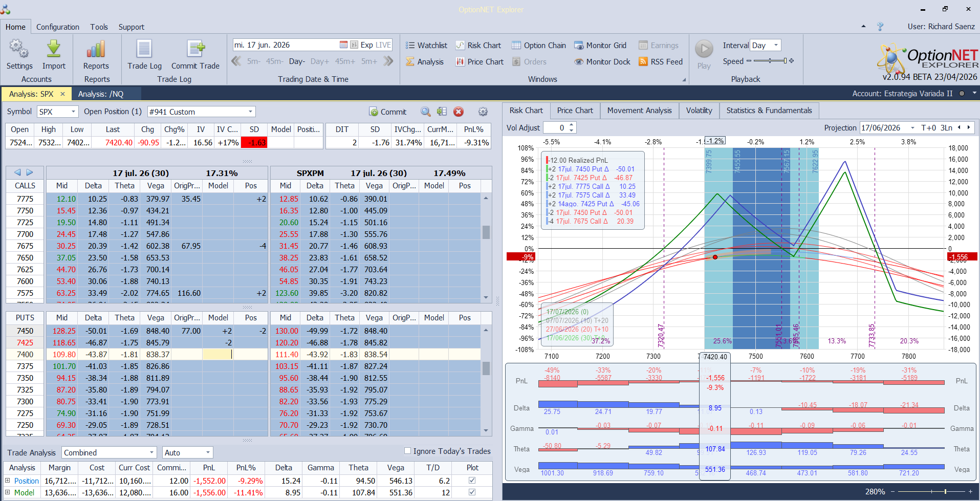This screenshot has width=980, height=501.
Task: Click the red X delete icon
Action: point(459,112)
